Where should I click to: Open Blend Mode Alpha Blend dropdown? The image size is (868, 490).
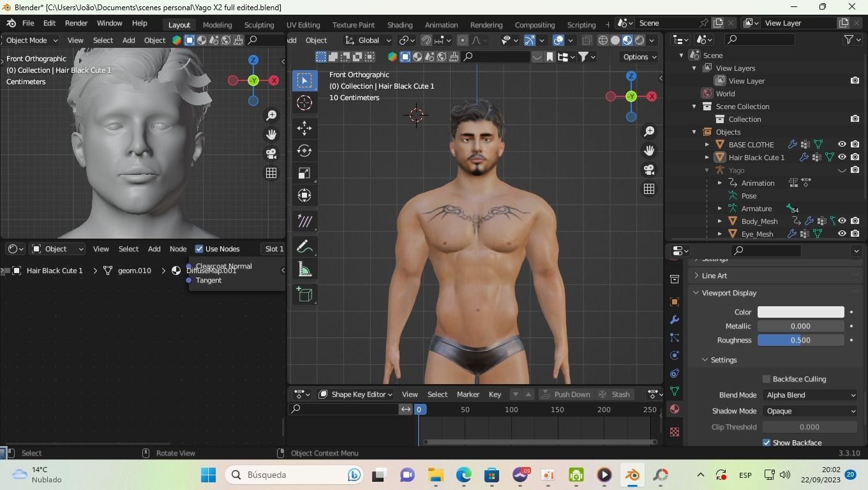(810, 395)
